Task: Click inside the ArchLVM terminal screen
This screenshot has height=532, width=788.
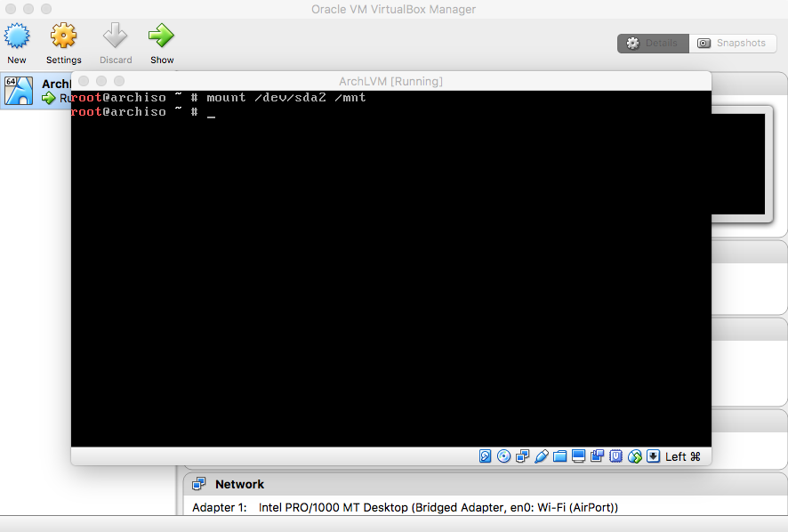Action: pos(391,267)
